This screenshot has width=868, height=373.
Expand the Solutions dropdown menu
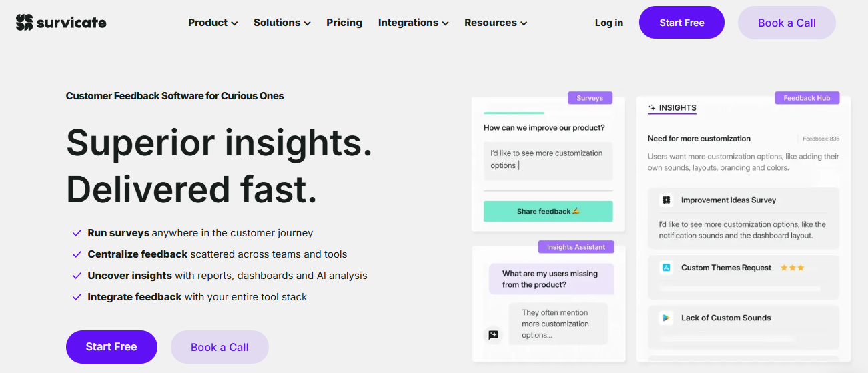(x=282, y=23)
